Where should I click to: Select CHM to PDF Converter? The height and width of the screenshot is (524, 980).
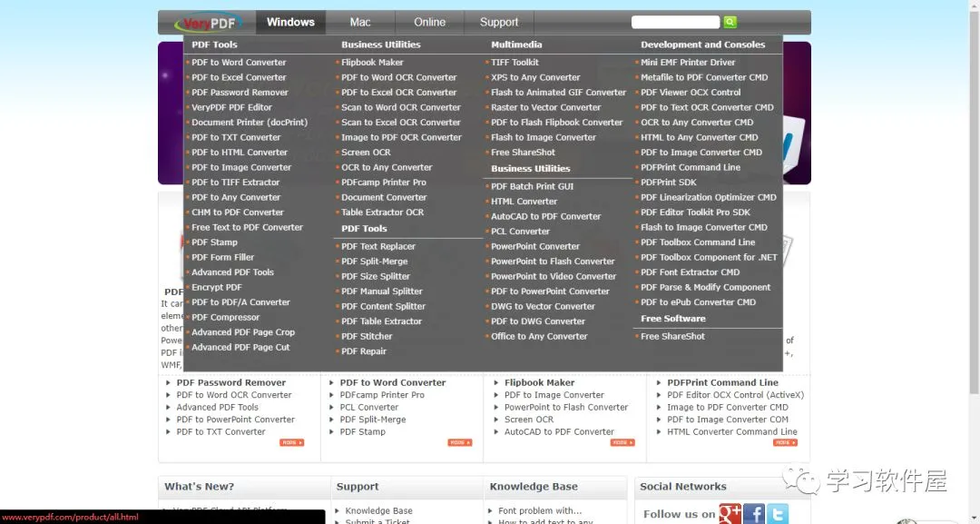pyautogui.click(x=238, y=213)
